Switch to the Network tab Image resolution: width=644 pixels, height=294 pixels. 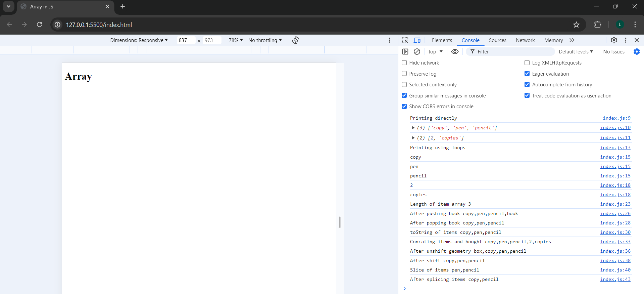[x=525, y=40]
